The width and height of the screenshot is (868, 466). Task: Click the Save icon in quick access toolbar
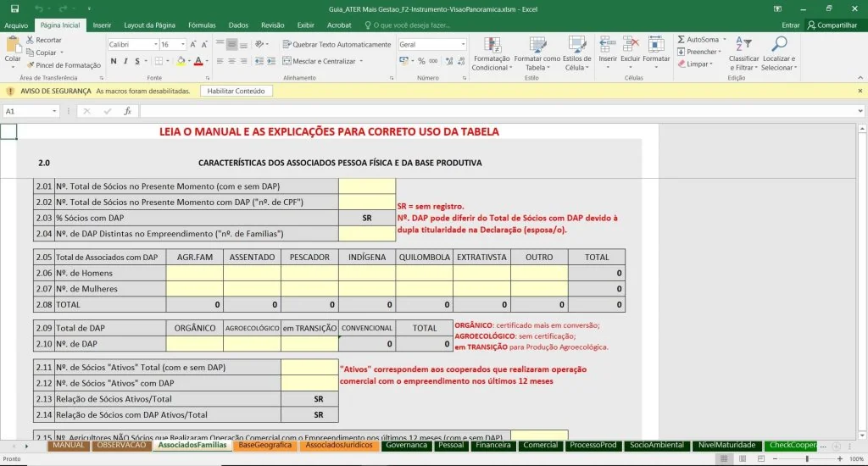pos(14,8)
